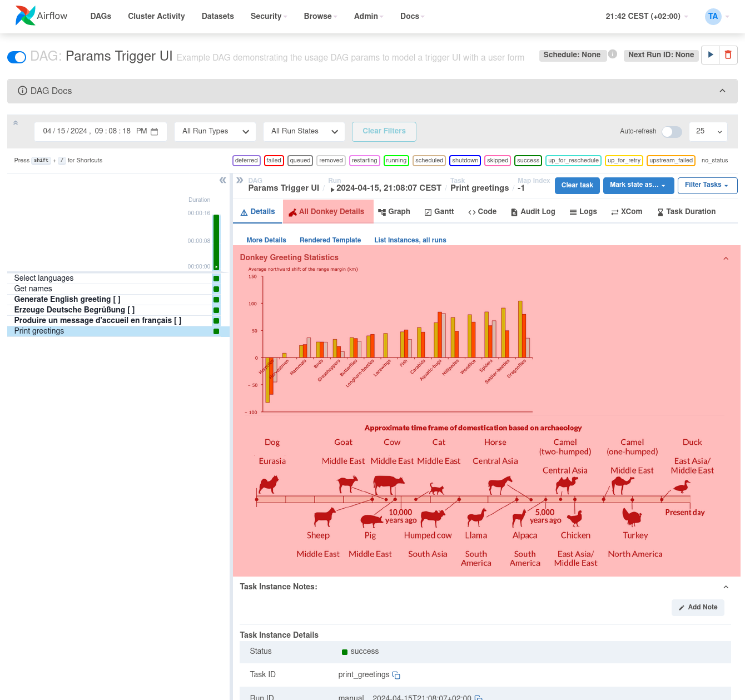Viewport: 745px width, 700px height.
Task: Click the Clear Filters button
Action: tap(384, 131)
